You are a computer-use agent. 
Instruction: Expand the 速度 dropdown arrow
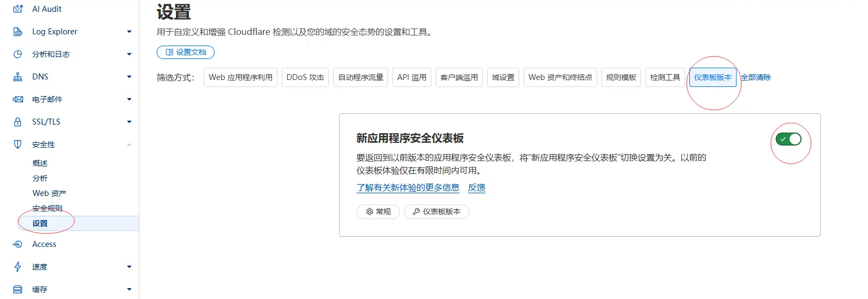[x=129, y=267]
